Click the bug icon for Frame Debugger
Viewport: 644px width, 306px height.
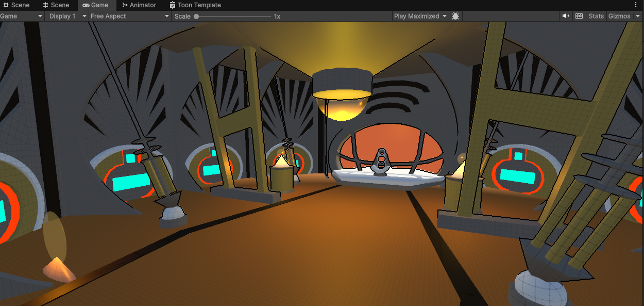point(455,16)
